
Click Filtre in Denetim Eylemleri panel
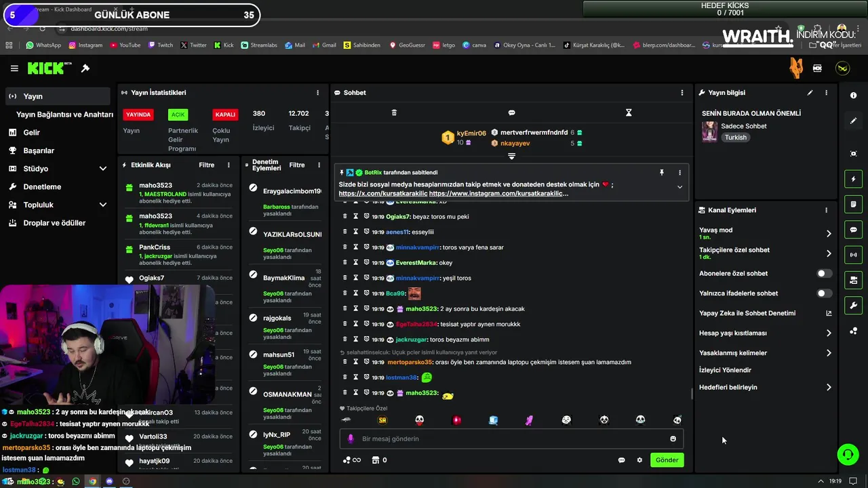pos(297,165)
